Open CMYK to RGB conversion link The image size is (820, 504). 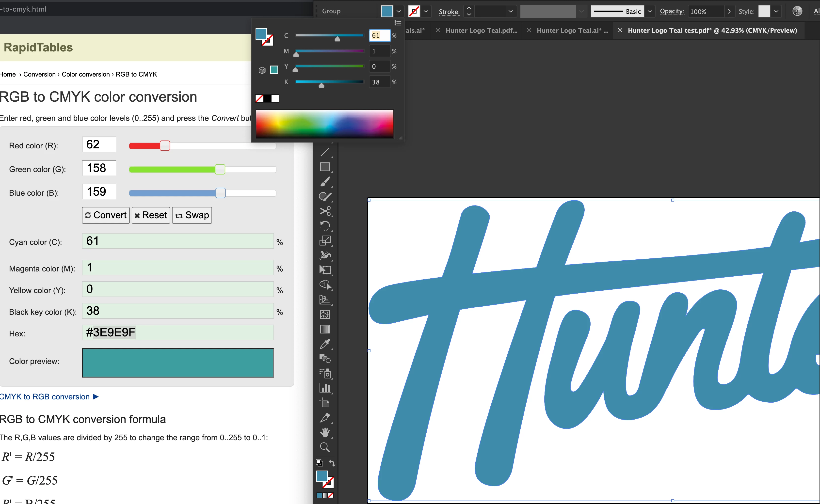[x=45, y=397]
